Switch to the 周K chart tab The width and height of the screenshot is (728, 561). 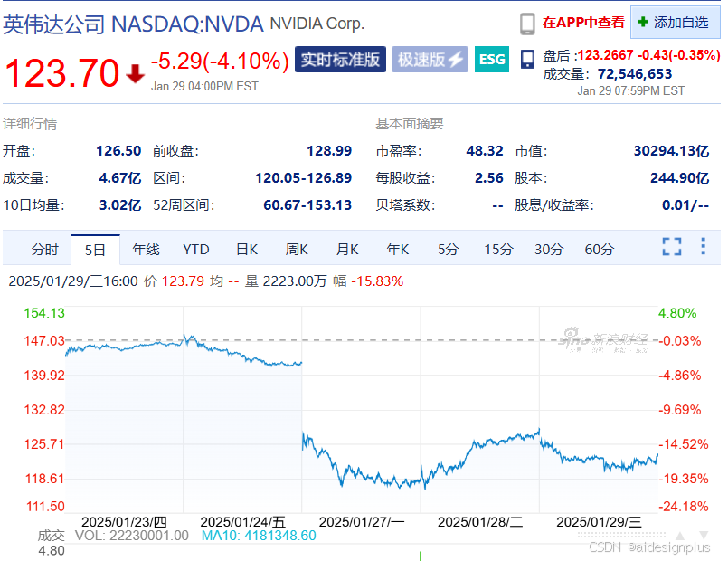pyautogui.click(x=297, y=250)
